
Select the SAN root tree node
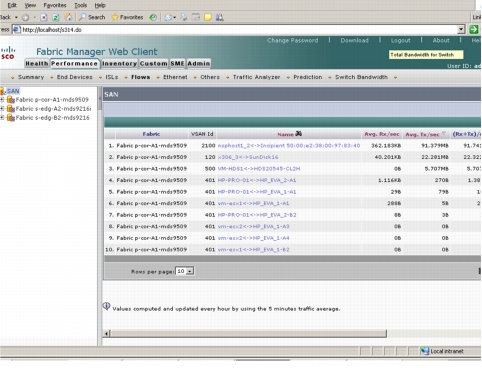coord(13,91)
